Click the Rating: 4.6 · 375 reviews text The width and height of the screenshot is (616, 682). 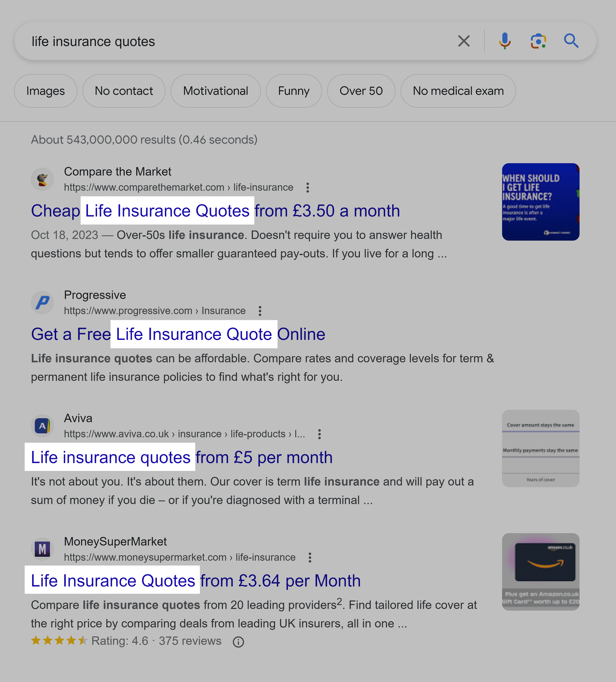point(156,641)
